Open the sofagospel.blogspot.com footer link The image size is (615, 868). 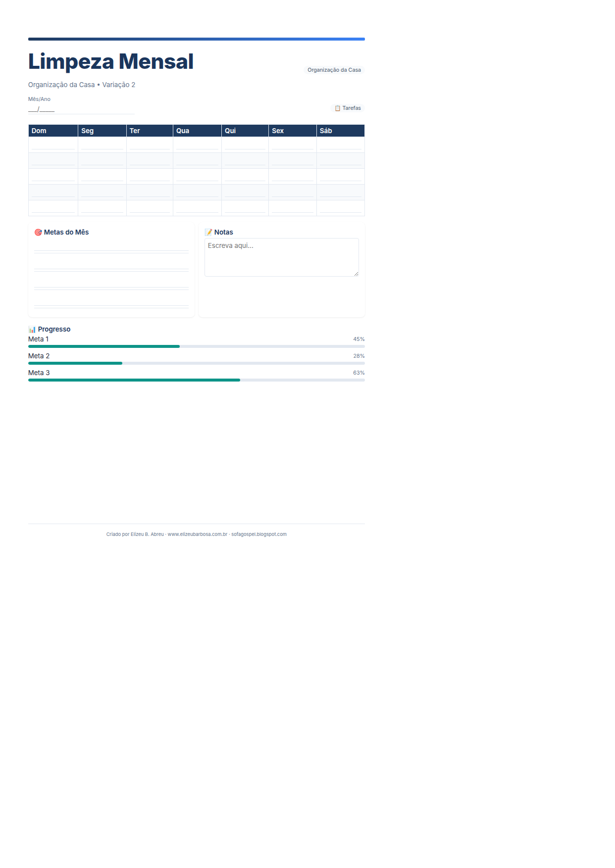(259, 534)
